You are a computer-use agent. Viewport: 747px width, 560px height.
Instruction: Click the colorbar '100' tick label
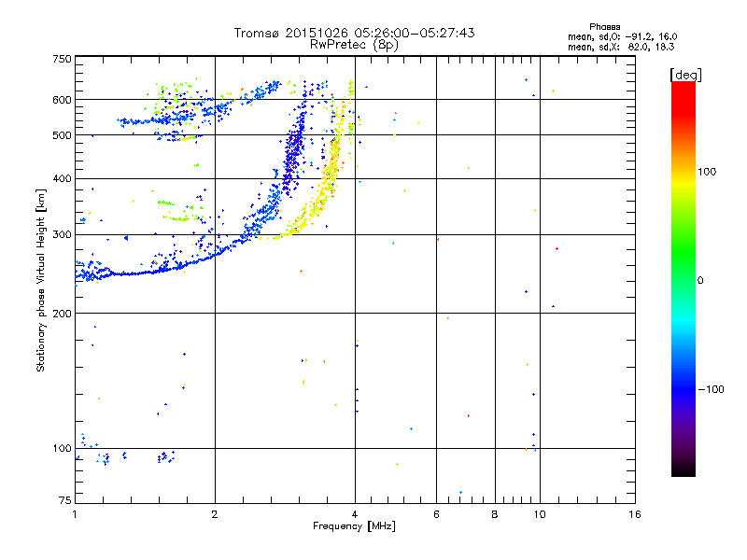707,172
